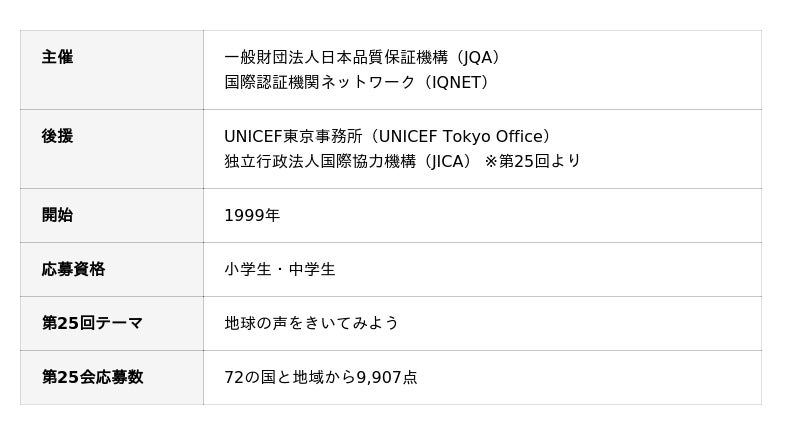
Task: Select the 独立行政法人国際協力機構 text
Action: click(x=320, y=161)
